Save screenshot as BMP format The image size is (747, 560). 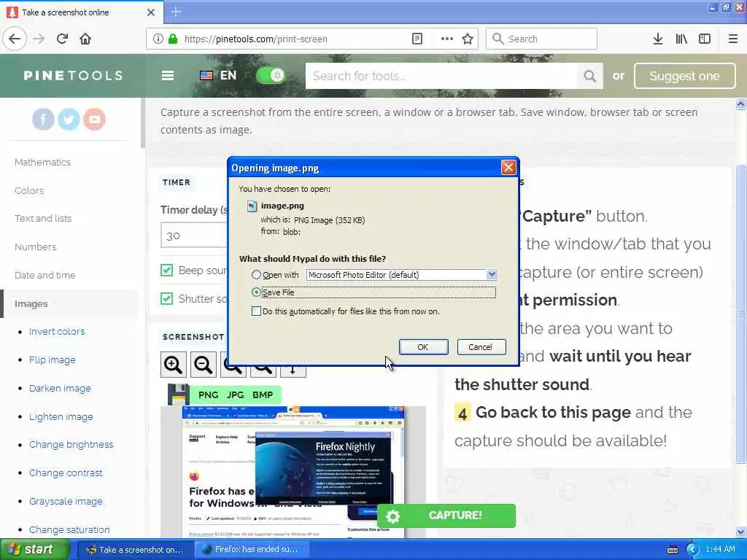pos(263,394)
